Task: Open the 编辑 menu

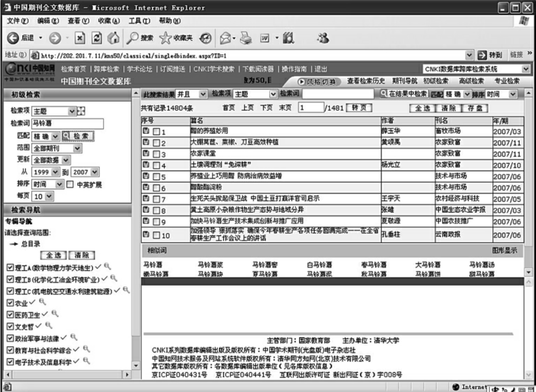Action: click(x=48, y=21)
